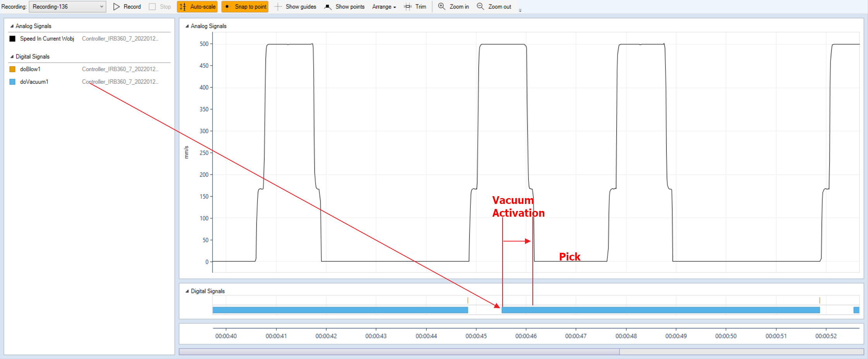Viewport: 868px width, 359px height.
Task: Click the 00:00:50 time axis label
Action: (726, 336)
